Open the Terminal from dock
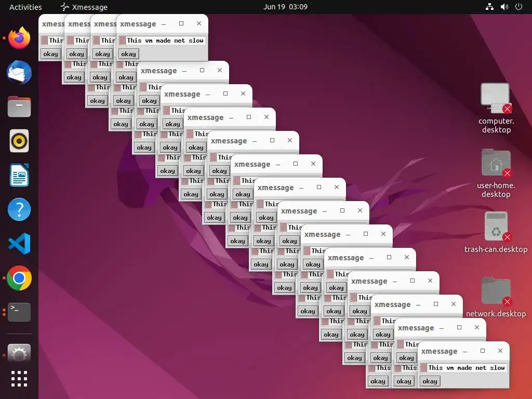The width and height of the screenshot is (532, 399). (19, 312)
